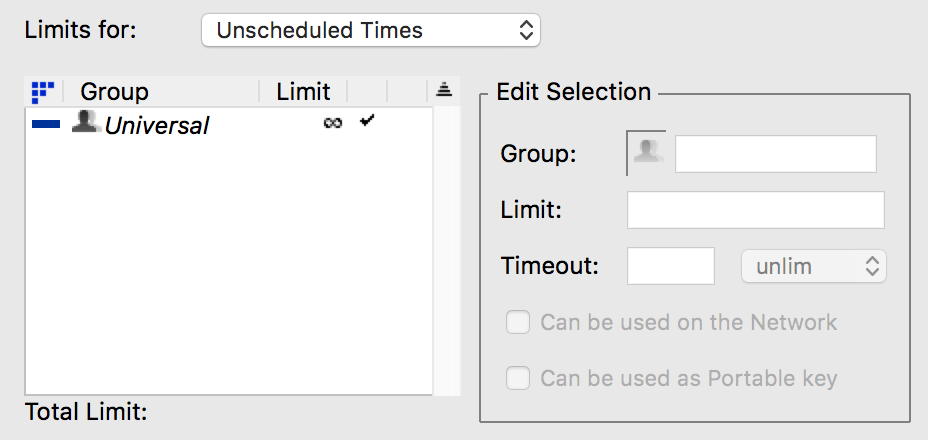The height and width of the screenshot is (440, 928).
Task: Enable "Can be used as Portable key"
Action: (x=518, y=379)
